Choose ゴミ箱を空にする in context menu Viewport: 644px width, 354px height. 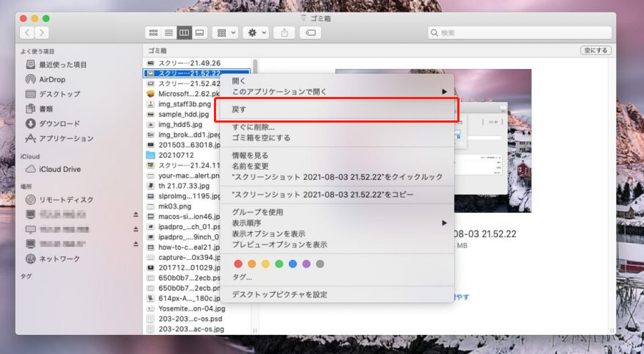(337, 138)
